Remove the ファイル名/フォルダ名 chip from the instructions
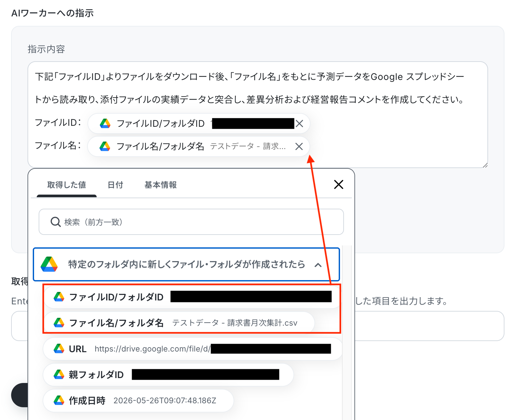 click(299, 146)
